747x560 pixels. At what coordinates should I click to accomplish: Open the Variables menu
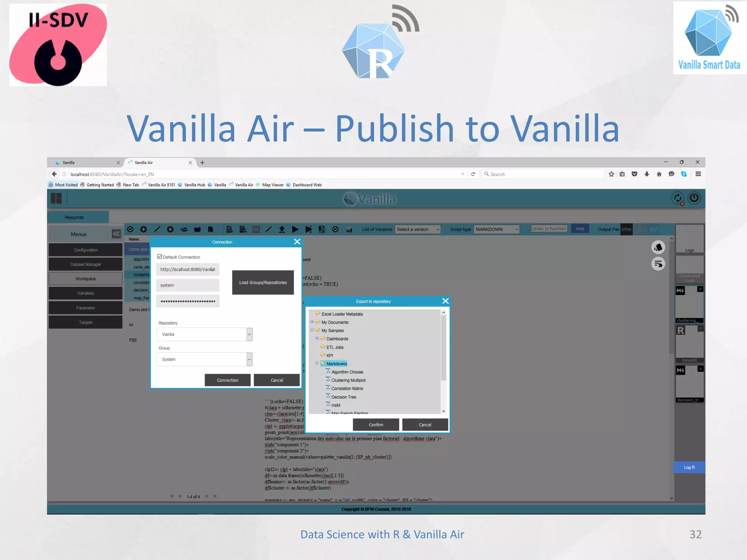point(85,293)
